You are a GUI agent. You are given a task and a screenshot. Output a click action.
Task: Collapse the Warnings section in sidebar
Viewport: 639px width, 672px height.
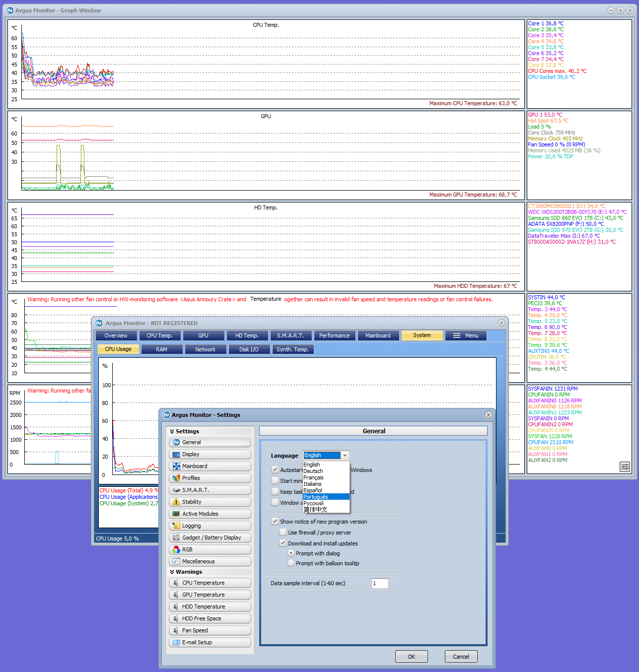pyautogui.click(x=172, y=572)
